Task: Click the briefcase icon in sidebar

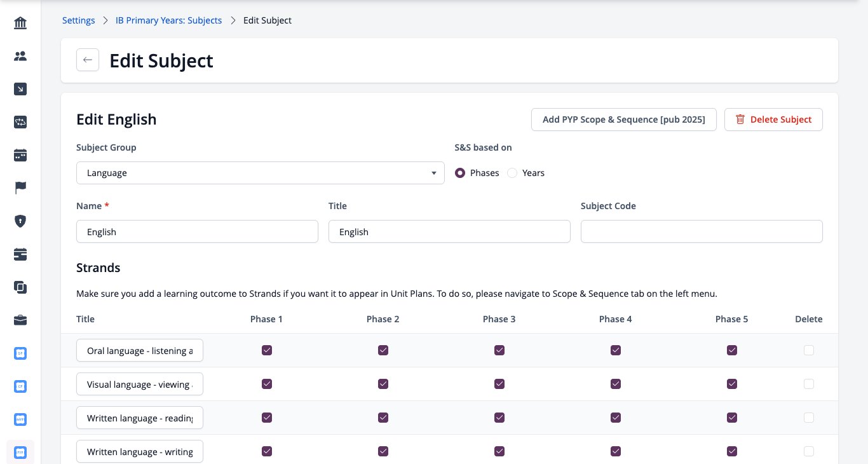Action: coord(20,320)
